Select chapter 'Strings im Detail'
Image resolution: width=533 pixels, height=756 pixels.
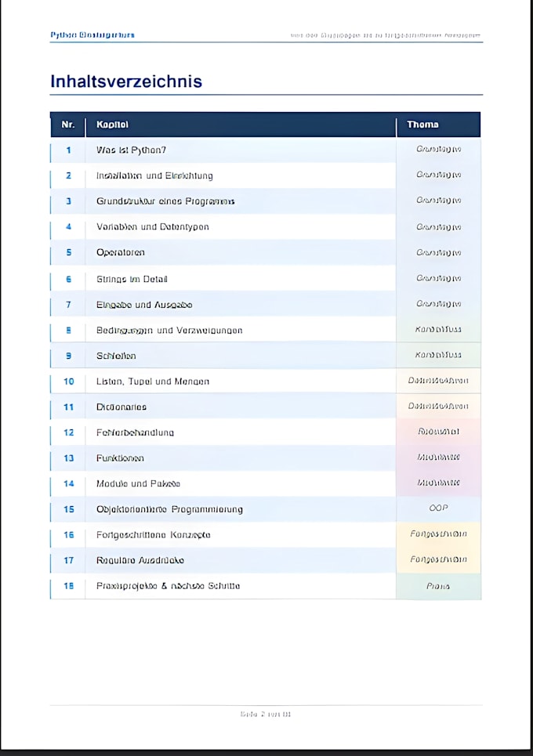point(132,279)
